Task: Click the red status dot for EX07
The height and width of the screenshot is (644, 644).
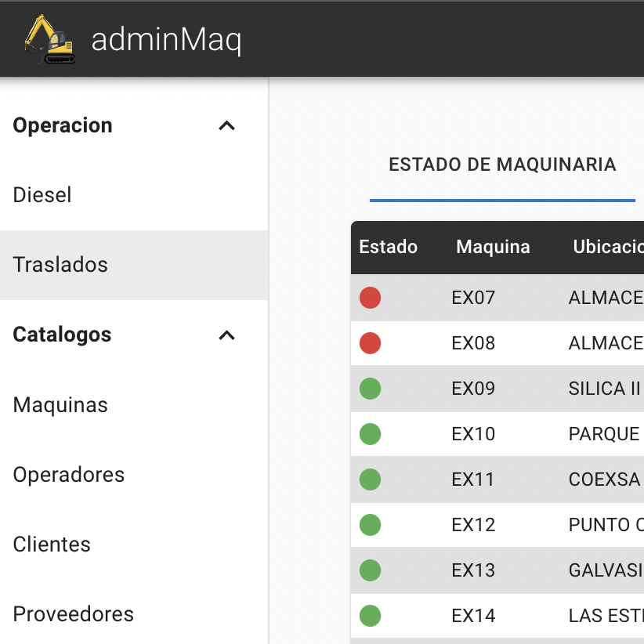Action: 370,298
